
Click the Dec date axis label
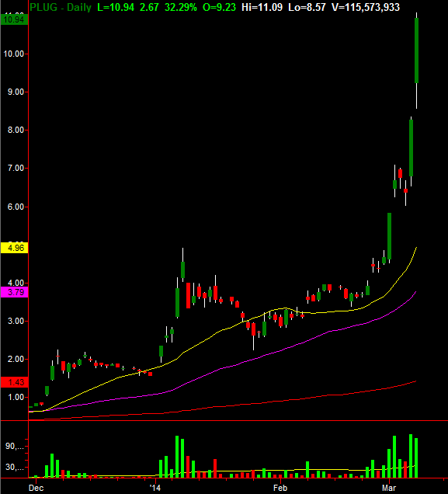(x=36, y=488)
